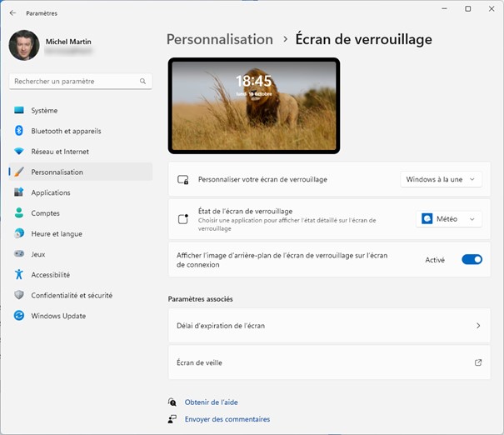The height and width of the screenshot is (435, 504).
Task: Click the Paramètres window title
Action: point(42,13)
